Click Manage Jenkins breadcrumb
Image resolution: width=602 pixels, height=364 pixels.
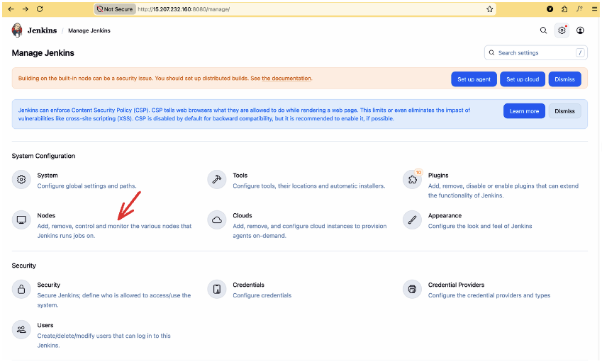[89, 30]
